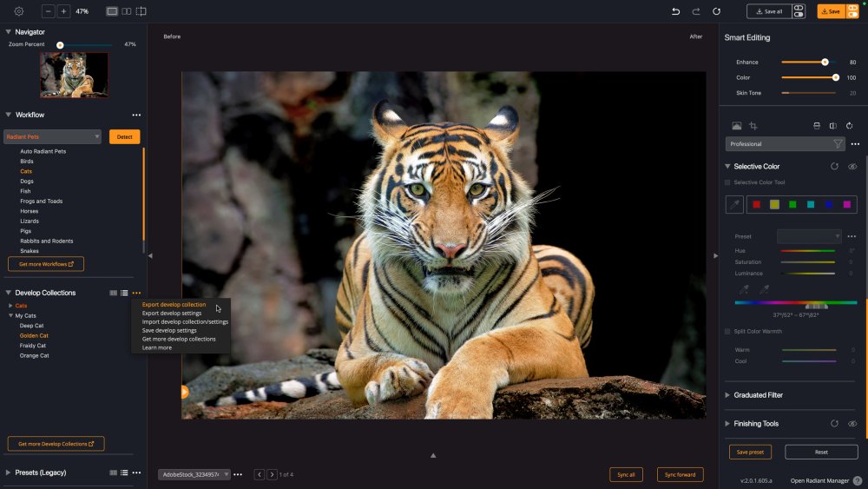The width and height of the screenshot is (868, 489).
Task: Select the image adjust tool icon
Action: coord(736,126)
